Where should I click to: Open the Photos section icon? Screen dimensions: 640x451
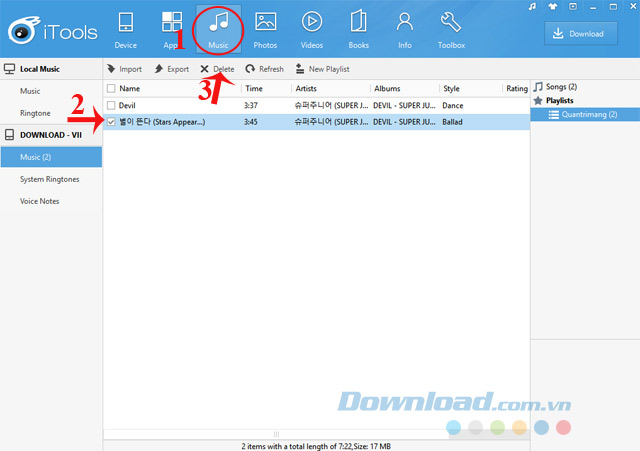265,22
